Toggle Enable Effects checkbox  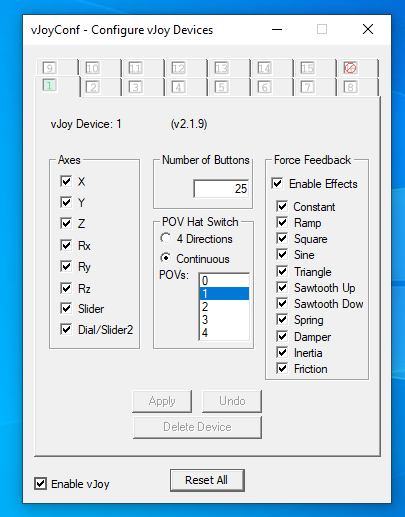pyautogui.click(x=277, y=183)
